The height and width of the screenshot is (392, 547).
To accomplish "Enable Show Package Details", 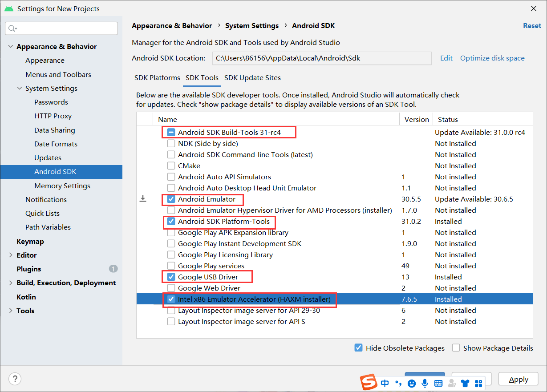I will [x=456, y=348].
